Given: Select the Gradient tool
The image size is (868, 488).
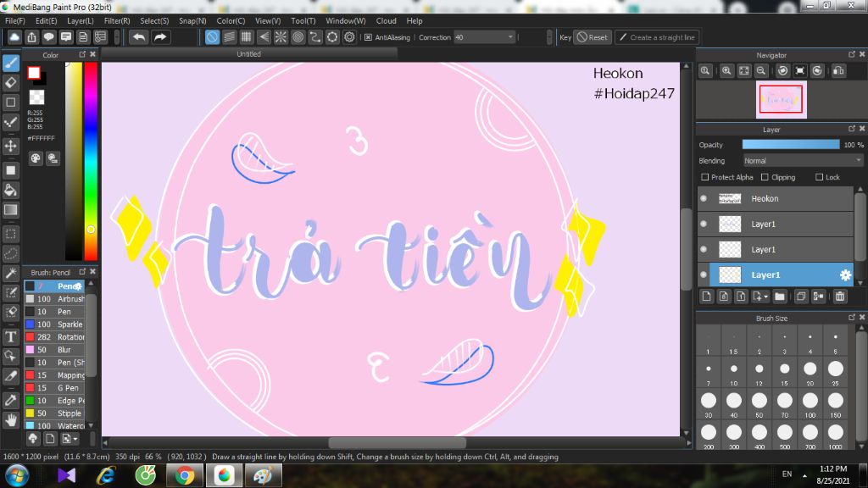Looking at the screenshot, I should [x=10, y=210].
